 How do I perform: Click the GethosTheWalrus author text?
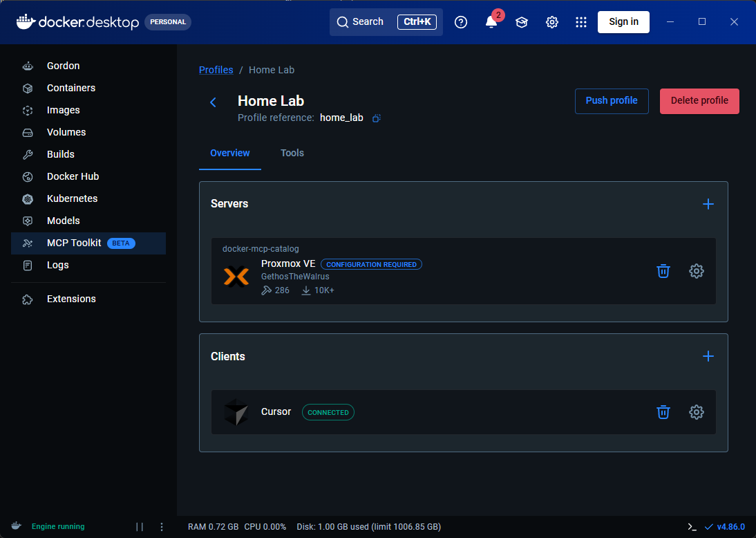point(295,277)
